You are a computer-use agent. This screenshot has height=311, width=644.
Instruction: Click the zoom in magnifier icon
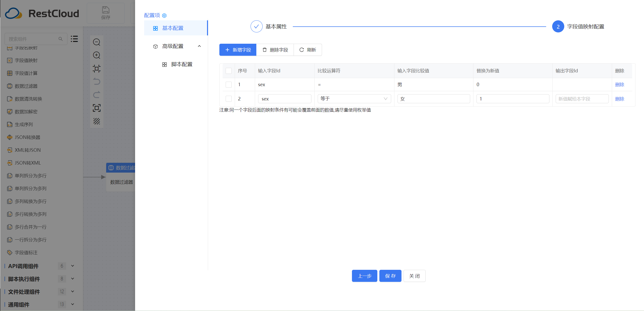pyautogui.click(x=97, y=55)
